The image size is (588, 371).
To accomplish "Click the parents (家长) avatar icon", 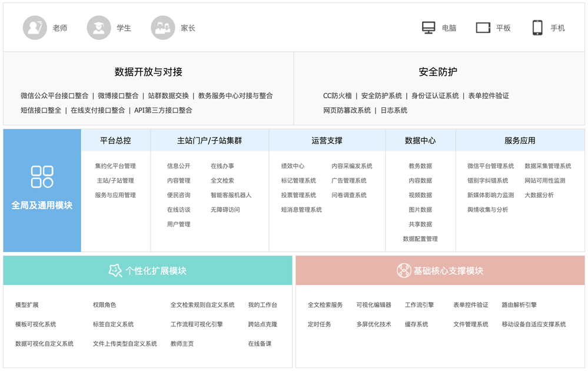I will point(163,28).
